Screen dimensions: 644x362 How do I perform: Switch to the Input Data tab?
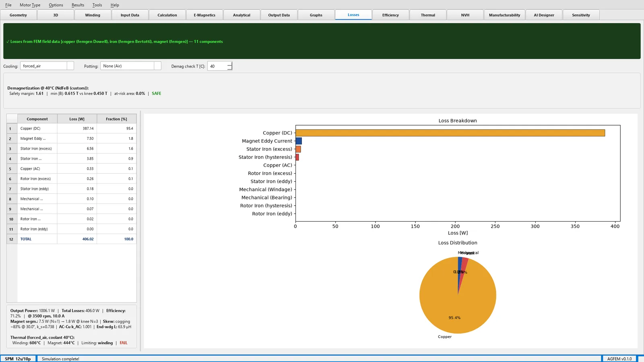tap(130, 15)
